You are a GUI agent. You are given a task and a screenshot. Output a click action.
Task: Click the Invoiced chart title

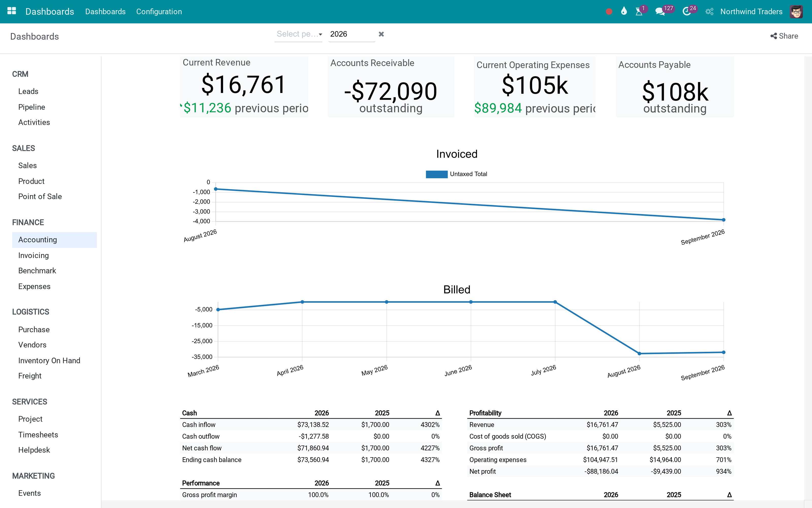[457, 154]
